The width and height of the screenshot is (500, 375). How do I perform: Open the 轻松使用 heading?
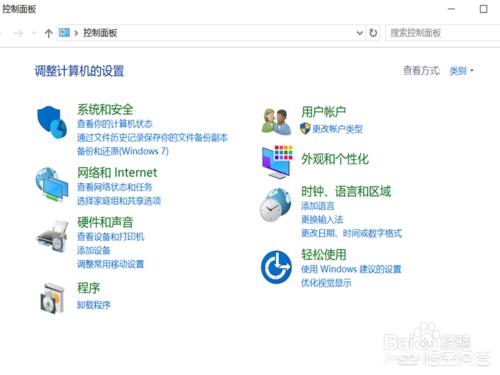click(x=323, y=254)
